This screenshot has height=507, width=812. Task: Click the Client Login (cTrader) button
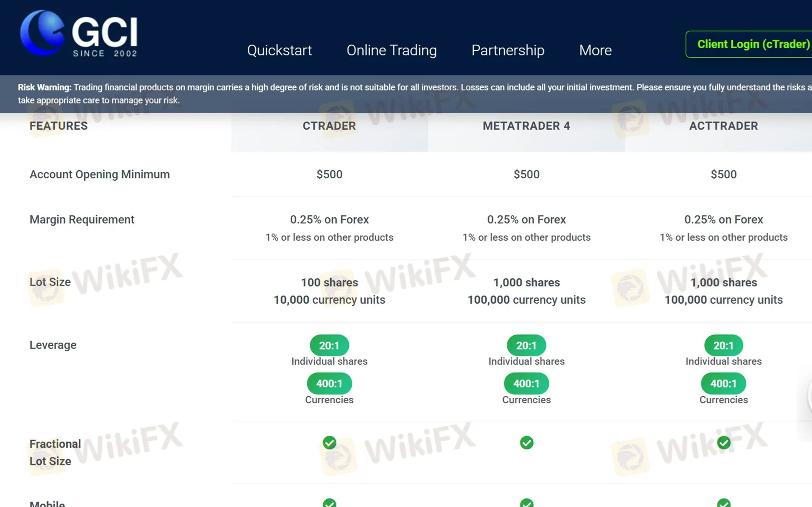click(749, 44)
